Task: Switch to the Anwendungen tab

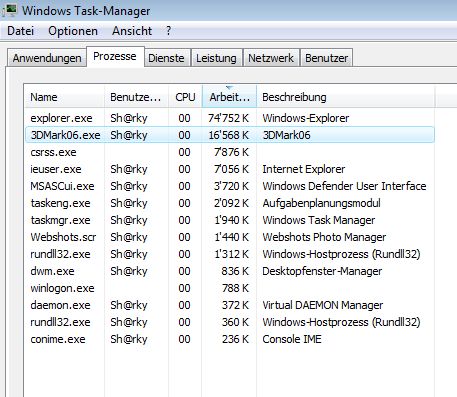Action: (x=47, y=58)
